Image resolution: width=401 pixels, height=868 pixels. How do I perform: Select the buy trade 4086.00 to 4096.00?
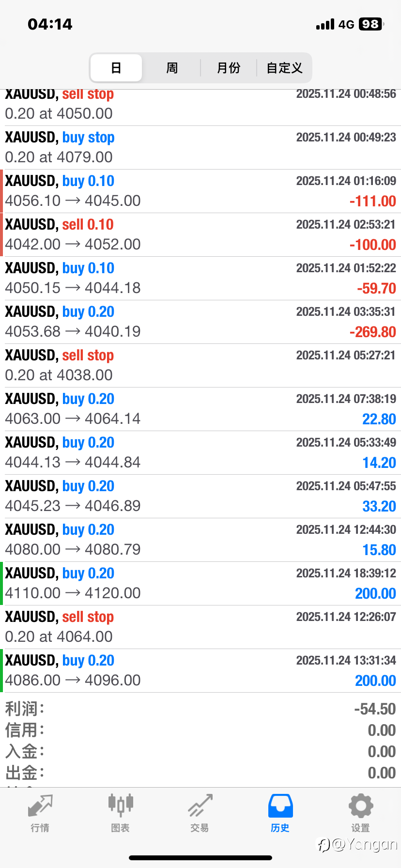[200, 670]
